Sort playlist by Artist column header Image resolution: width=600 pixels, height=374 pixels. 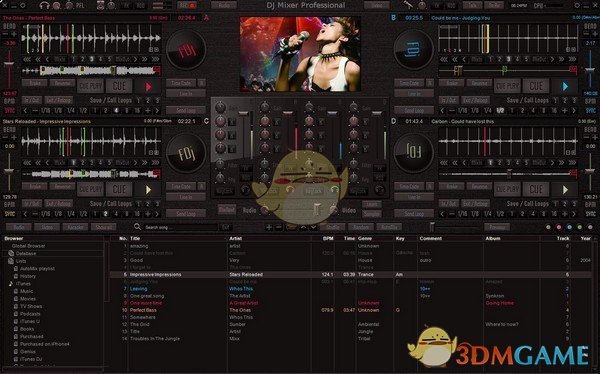(235, 238)
